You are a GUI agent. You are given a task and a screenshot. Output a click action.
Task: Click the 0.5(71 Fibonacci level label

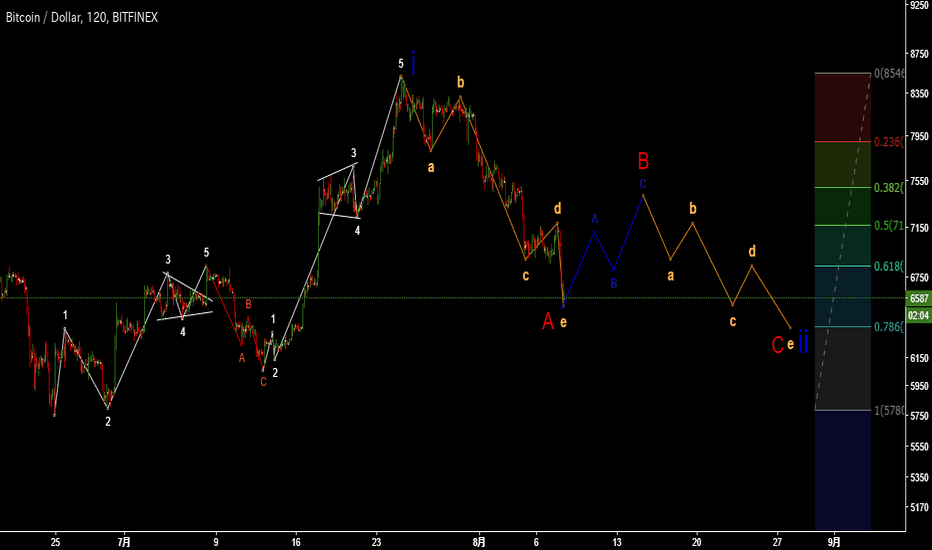pyautogui.click(x=889, y=226)
